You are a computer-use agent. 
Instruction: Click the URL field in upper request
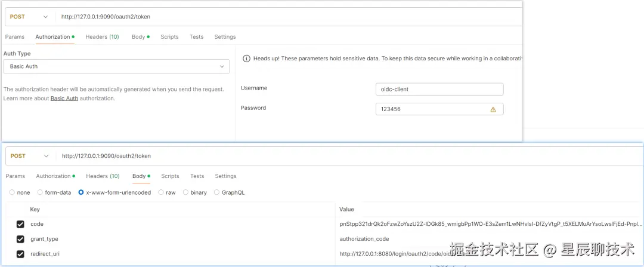point(290,17)
